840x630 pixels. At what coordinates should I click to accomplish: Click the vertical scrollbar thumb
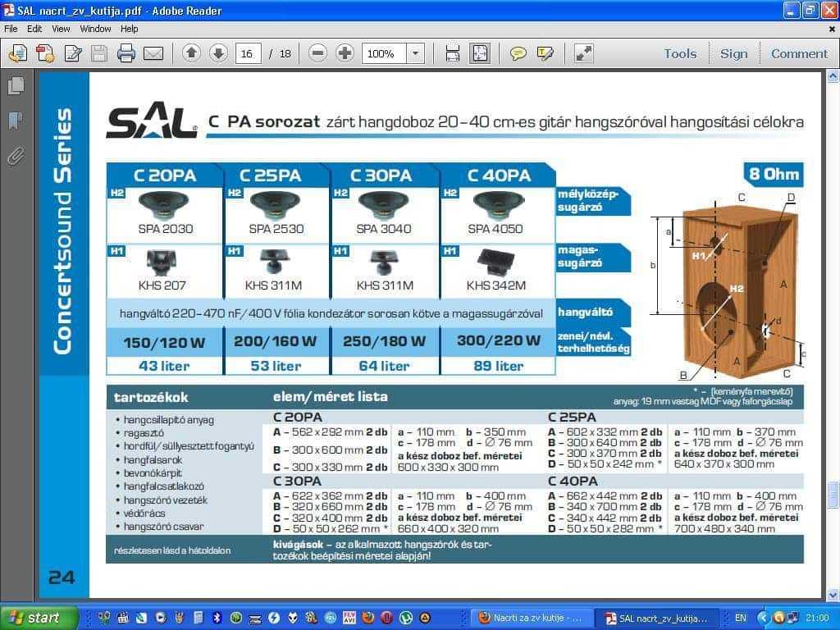point(833,495)
